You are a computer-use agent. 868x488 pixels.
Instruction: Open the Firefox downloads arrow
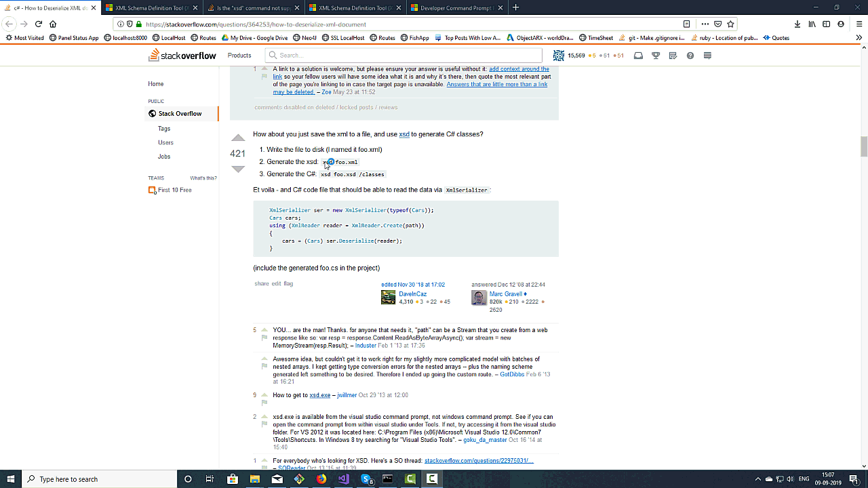[x=797, y=24]
